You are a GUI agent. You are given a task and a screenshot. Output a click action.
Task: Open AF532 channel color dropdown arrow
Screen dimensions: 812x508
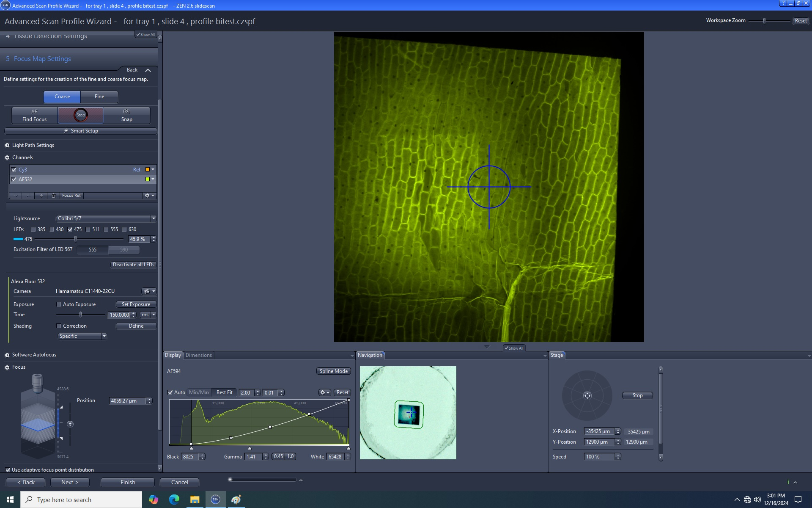153,179
